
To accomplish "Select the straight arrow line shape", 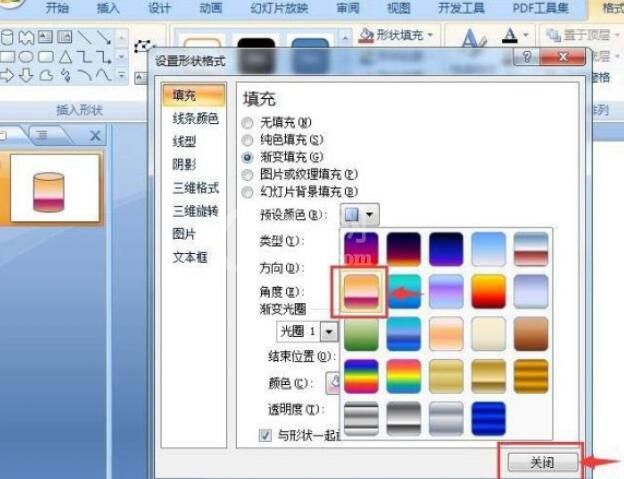I will coord(103,37).
